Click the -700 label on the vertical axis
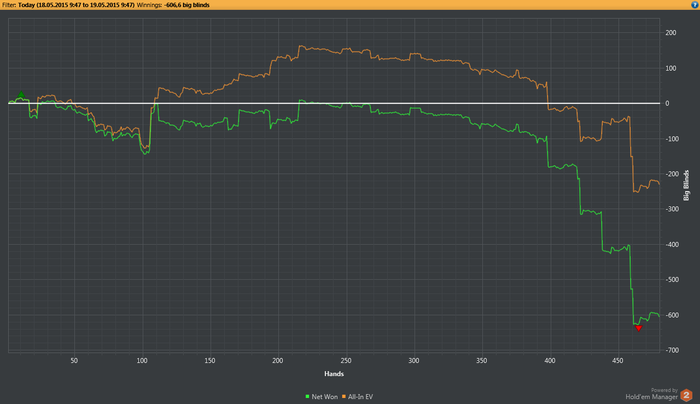 671,350
